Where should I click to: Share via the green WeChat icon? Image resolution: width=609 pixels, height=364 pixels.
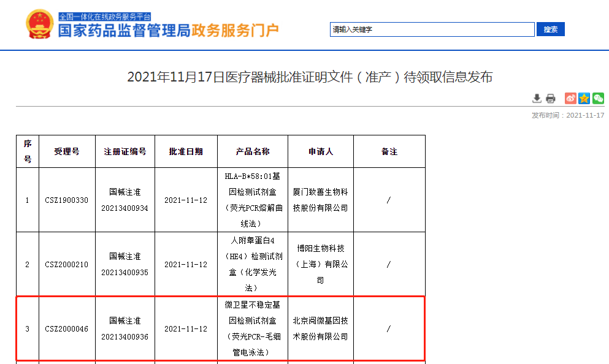[x=598, y=98]
